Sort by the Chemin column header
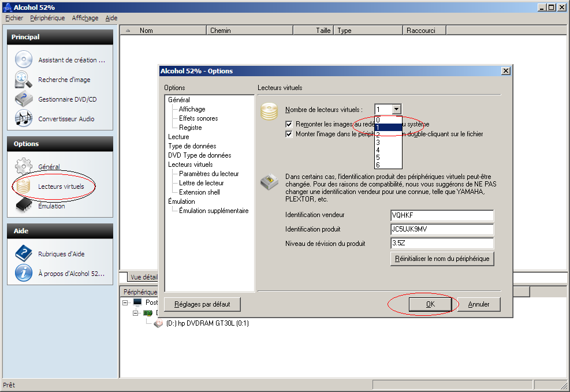Viewport: 570px width, 392px height. click(x=249, y=31)
